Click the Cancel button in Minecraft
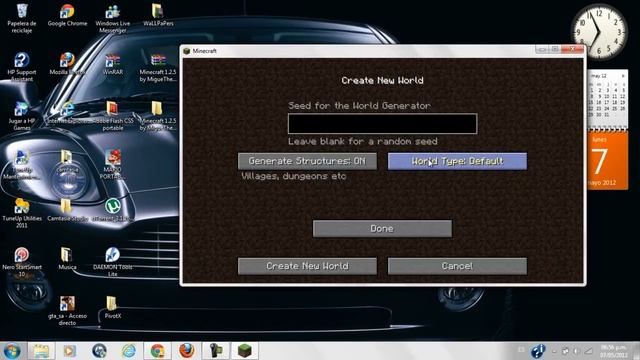Screen dimensions: 640x360 (457, 266)
